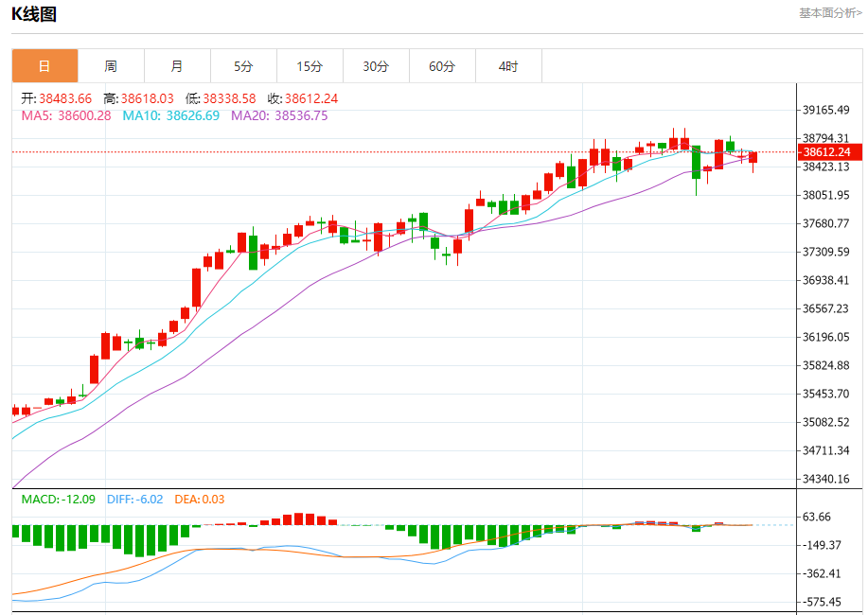This screenshot has width=868, height=615.
Task: Click the red 38612.24 current price tag
Action: coord(829,151)
